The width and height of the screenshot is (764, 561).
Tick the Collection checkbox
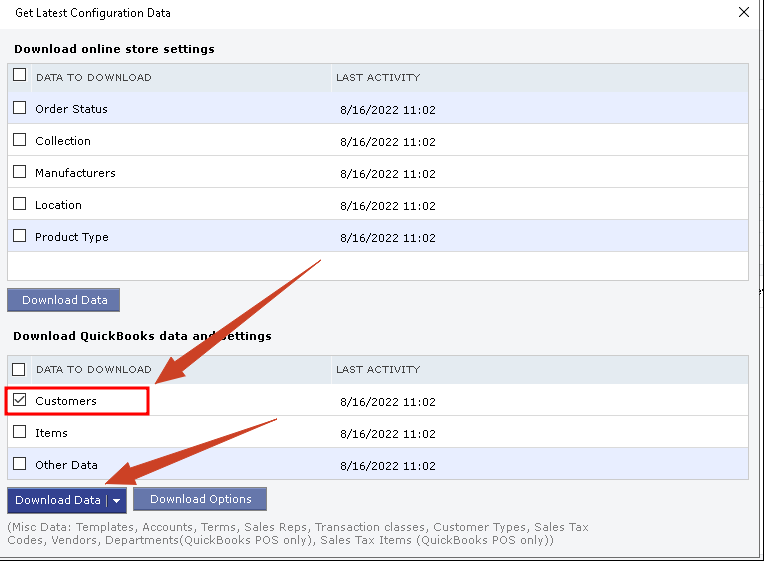[x=19, y=139]
